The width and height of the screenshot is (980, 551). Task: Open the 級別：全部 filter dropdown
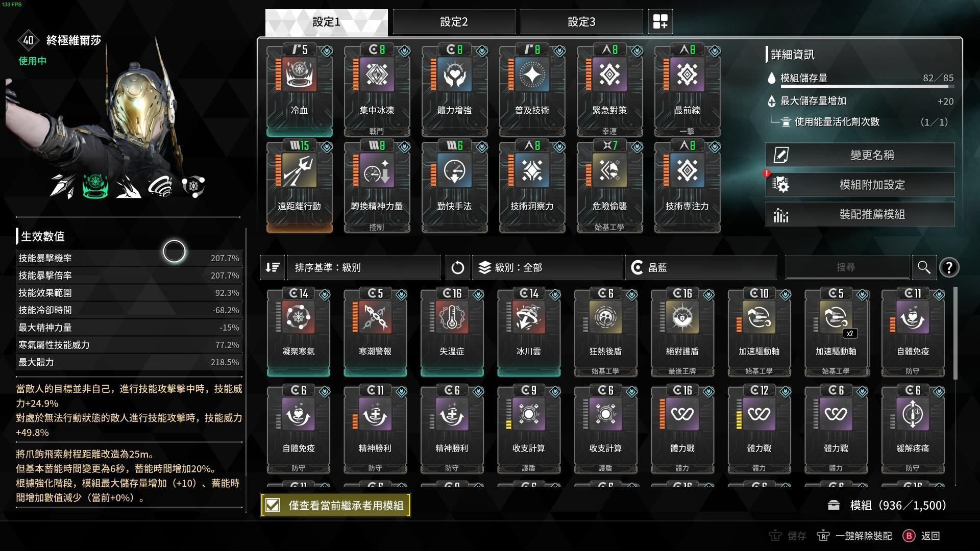[547, 267]
